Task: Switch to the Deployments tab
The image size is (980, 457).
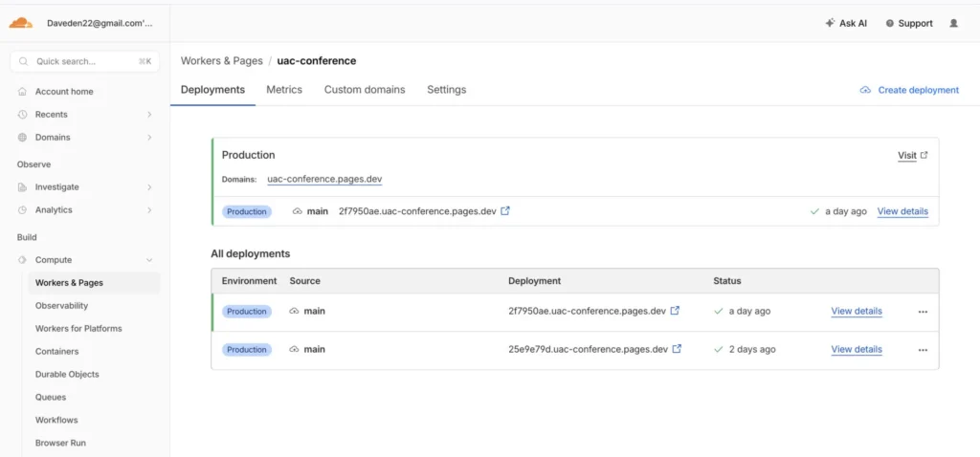Action: click(x=212, y=90)
